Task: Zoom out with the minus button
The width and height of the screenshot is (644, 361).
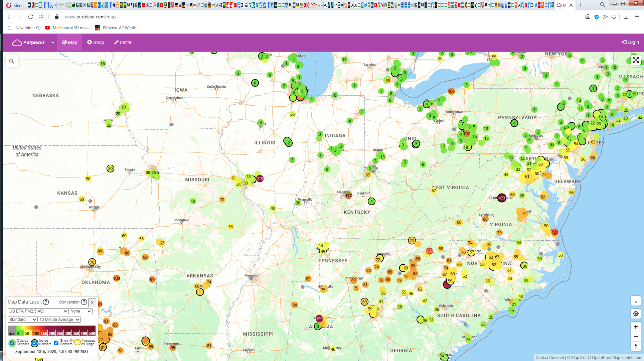Action: click(636, 337)
